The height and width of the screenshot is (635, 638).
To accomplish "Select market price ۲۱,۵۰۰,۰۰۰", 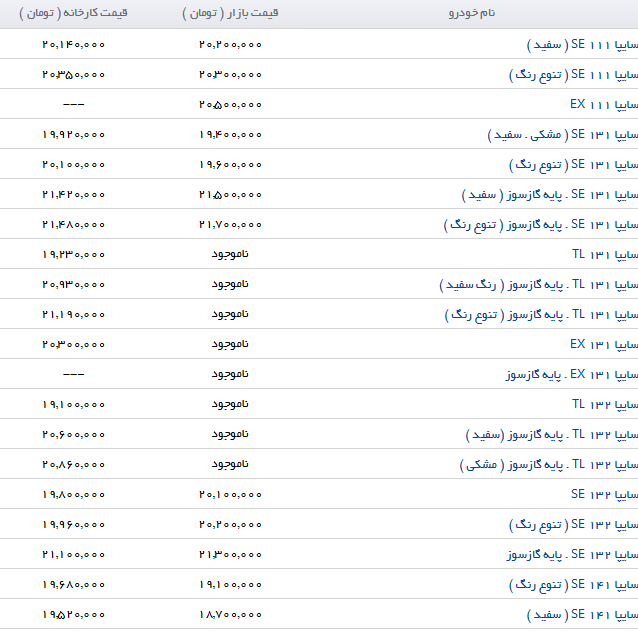I will 230,194.
